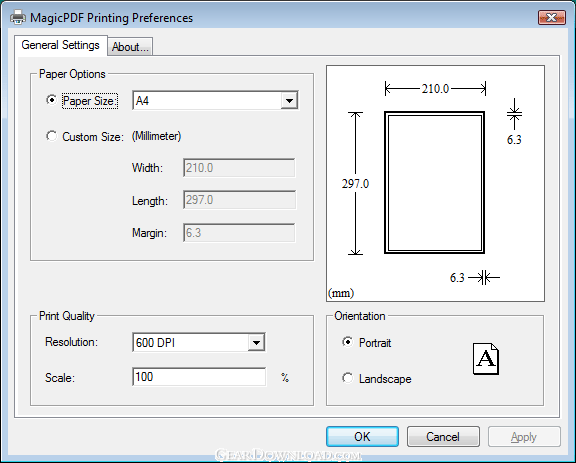Image resolution: width=576 pixels, height=463 pixels.
Task: Click into the Scale input field
Action: coord(199,377)
